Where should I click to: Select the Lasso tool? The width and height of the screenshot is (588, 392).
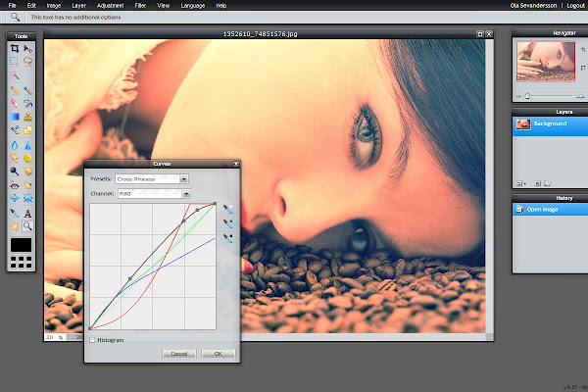coord(27,61)
